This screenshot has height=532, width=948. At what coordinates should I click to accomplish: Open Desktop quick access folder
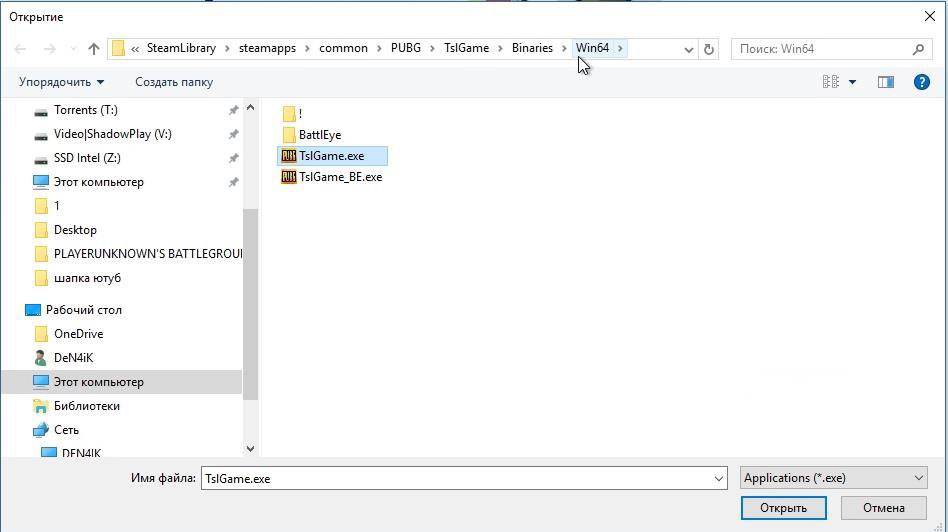(x=75, y=230)
